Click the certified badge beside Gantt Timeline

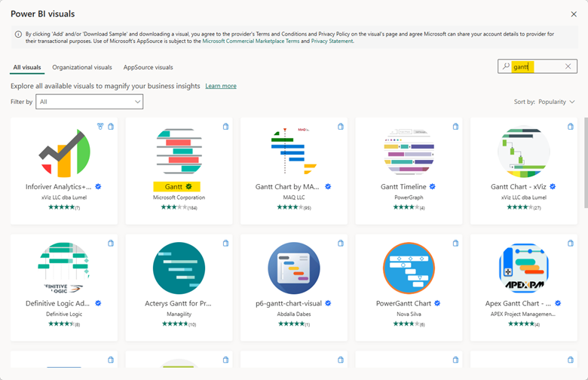pos(433,186)
